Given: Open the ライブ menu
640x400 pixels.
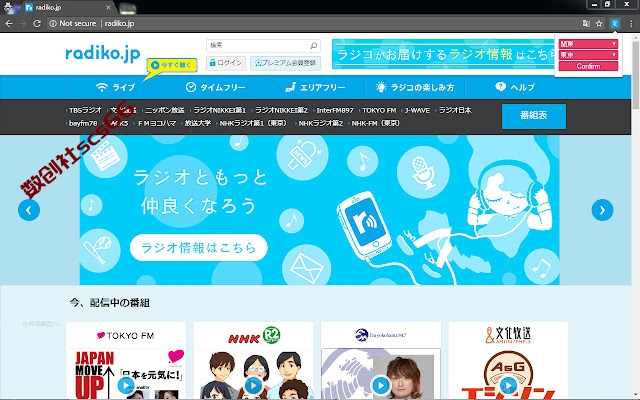Looking at the screenshot, I should point(115,87).
